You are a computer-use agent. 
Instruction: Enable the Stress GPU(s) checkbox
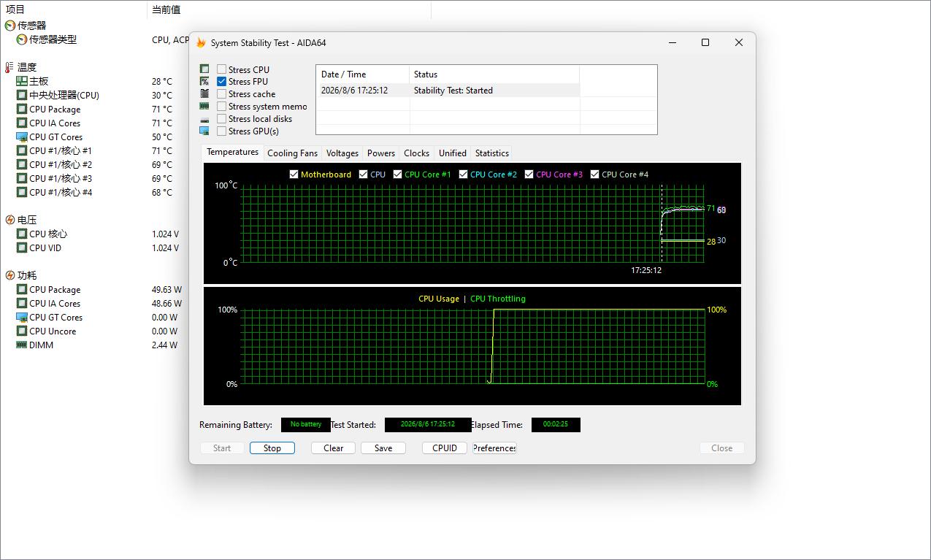tap(221, 131)
